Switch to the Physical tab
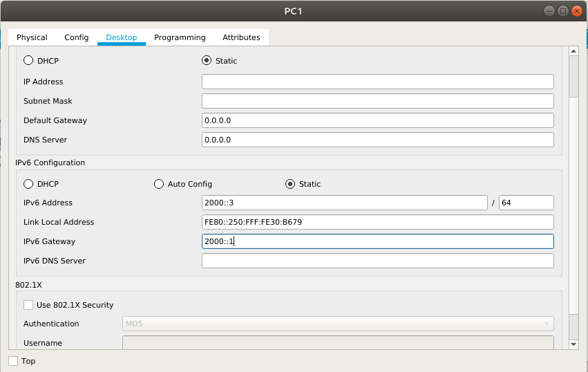Image resolution: width=588 pixels, height=372 pixels. 32,37
